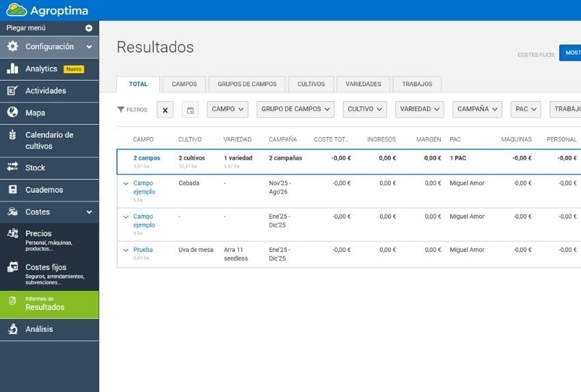Expand the Ene'25 Campo ejemplo row chevron
Viewport: 581px width, 392px height.
pyautogui.click(x=126, y=217)
